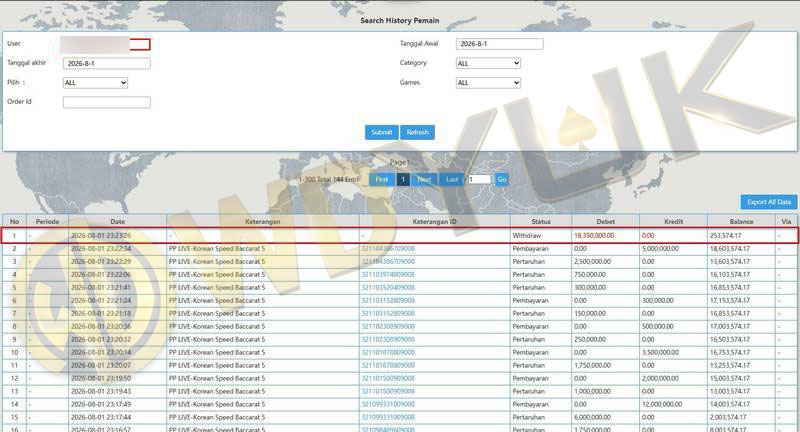This screenshot has width=800, height=432.
Task: Click debet amount 2,500,000.00
Action: click(592, 262)
